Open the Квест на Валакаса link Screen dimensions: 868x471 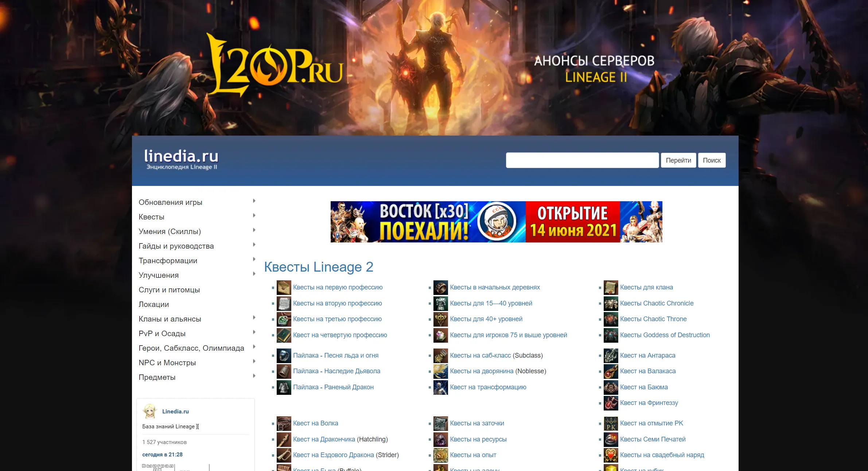tap(648, 371)
